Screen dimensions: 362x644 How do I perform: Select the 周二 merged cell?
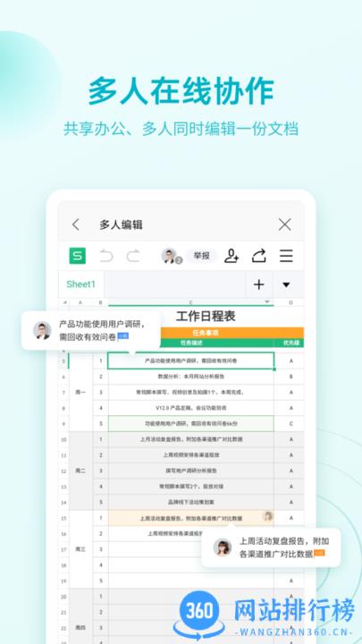pyautogui.click(x=80, y=470)
